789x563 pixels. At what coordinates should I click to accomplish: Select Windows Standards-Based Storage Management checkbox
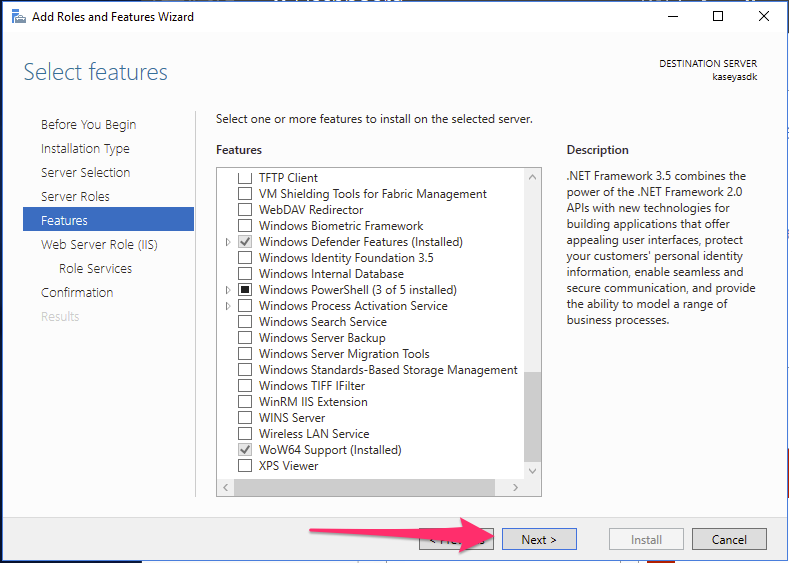[x=245, y=370]
